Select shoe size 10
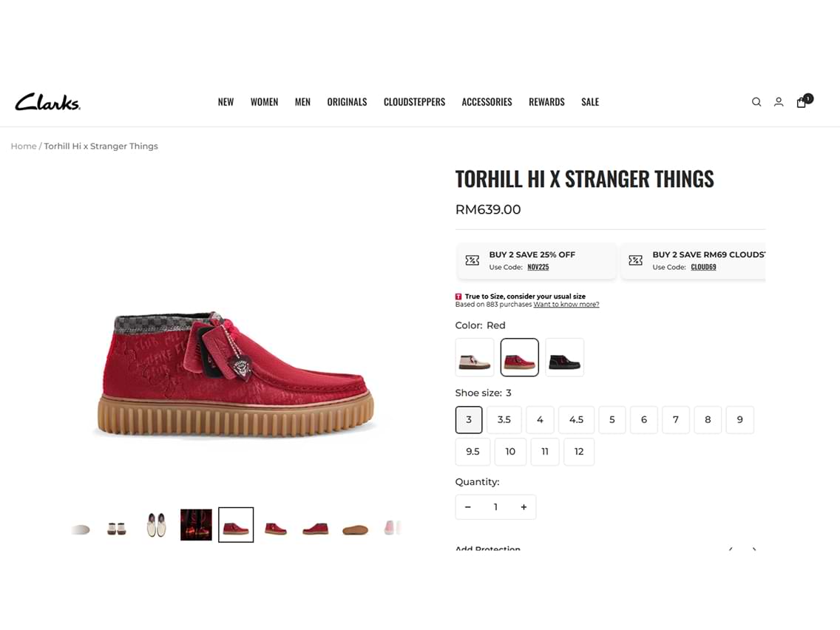840x630 pixels. (x=510, y=452)
